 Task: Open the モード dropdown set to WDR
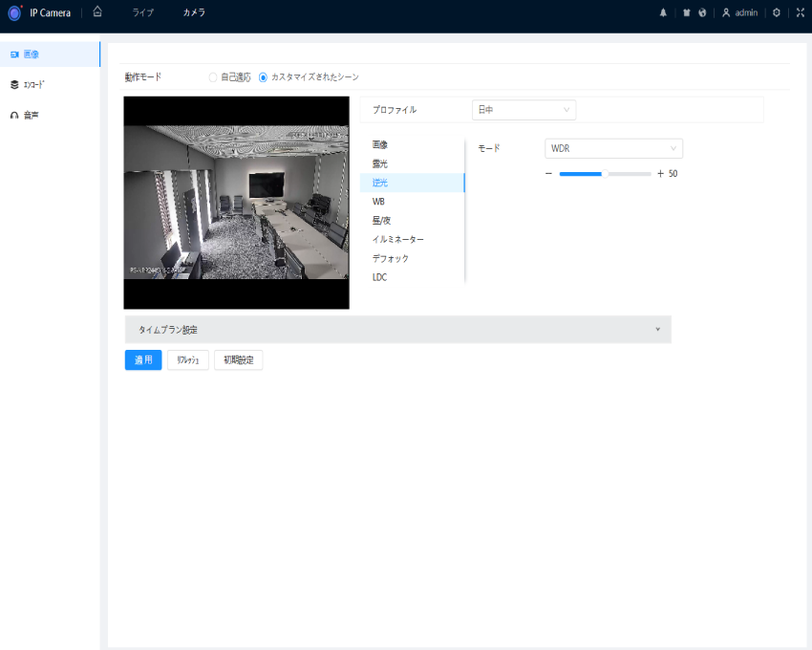[x=613, y=148]
